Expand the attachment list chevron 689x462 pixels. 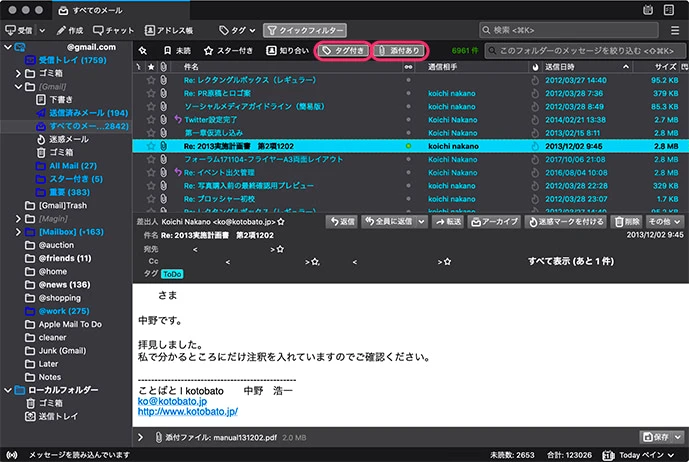tap(141, 437)
